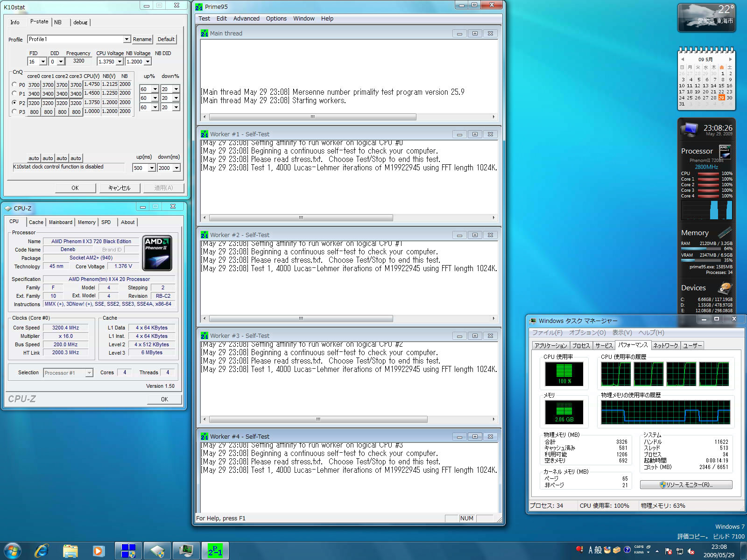Click the K10stat Default button
Viewport: 747px width, 560px height.
coord(166,39)
